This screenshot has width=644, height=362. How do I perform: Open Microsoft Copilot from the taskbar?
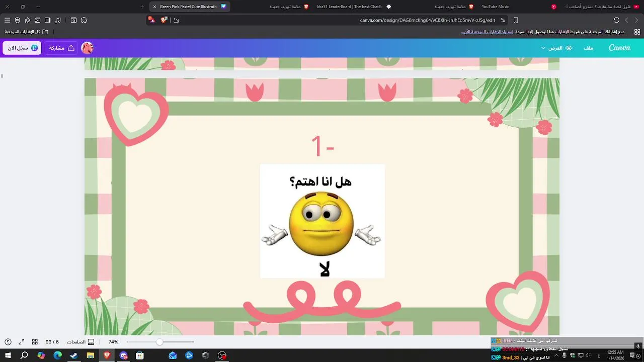41,355
